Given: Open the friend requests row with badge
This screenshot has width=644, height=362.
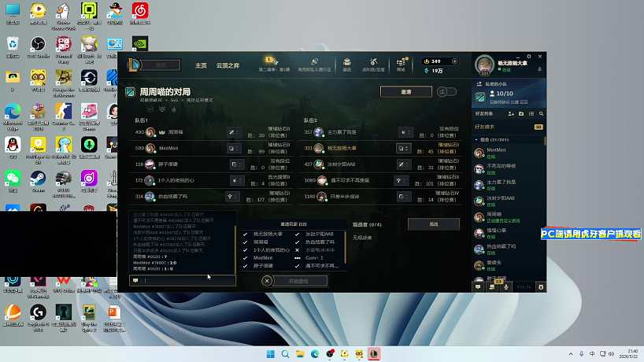Looking at the screenshot, I should pos(509,127).
